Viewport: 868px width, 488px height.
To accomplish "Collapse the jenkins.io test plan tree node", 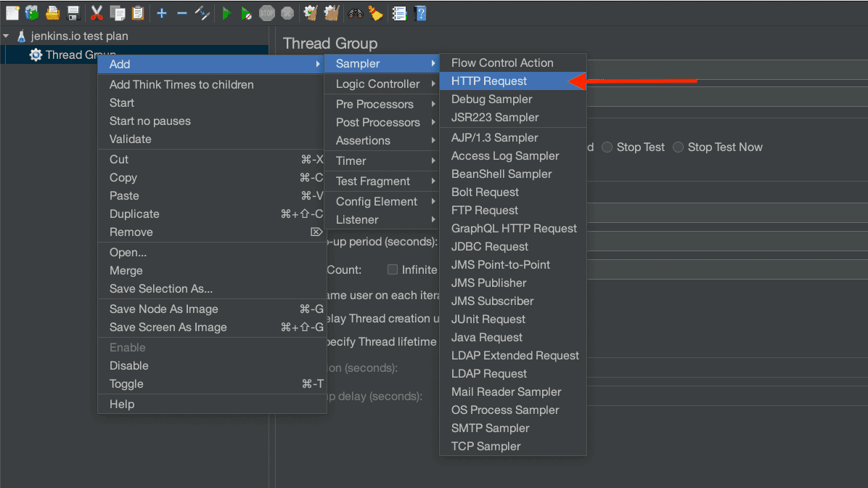I will (7, 36).
